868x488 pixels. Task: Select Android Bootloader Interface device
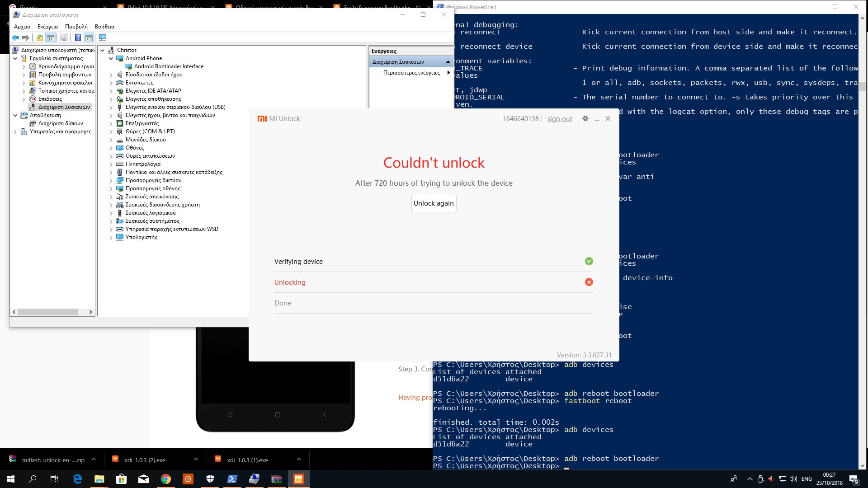pyautogui.click(x=169, y=66)
